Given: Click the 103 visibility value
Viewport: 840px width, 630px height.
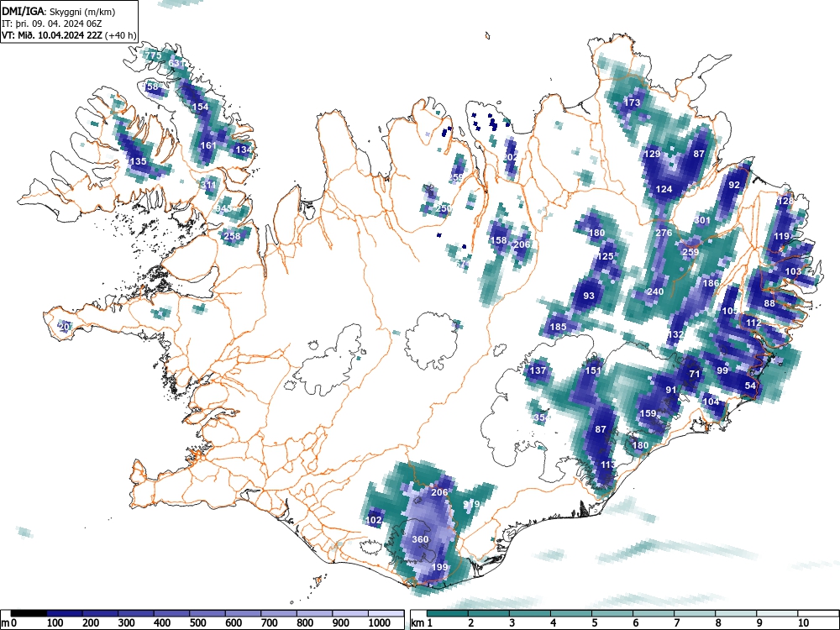Looking at the screenshot, I should click(x=794, y=271).
